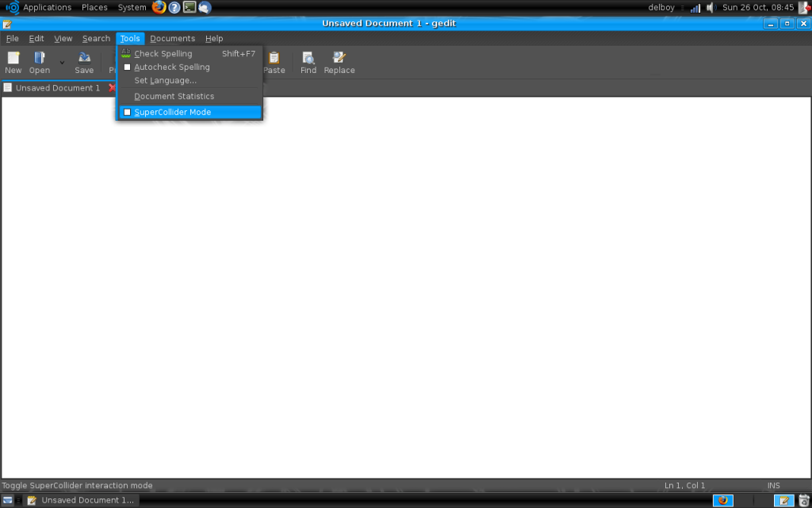Click the network signal strength icon
The height and width of the screenshot is (508, 812).
pos(695,8)
